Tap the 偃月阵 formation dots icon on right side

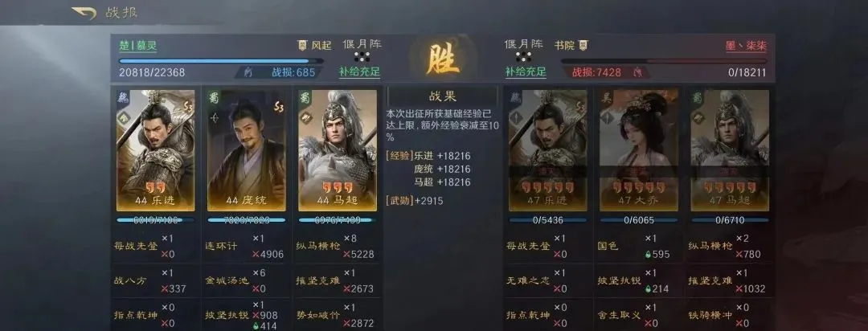(x=523, y=56)
